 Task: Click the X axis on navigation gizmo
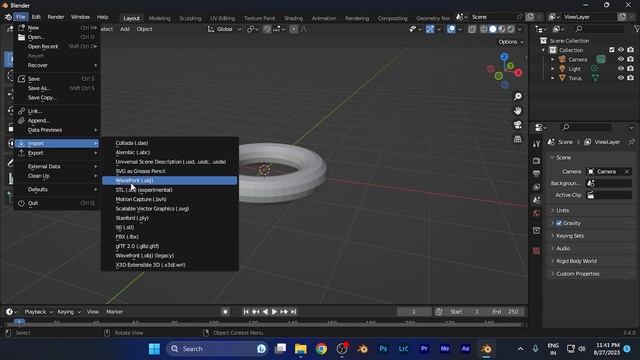click(x=518, y=73)
